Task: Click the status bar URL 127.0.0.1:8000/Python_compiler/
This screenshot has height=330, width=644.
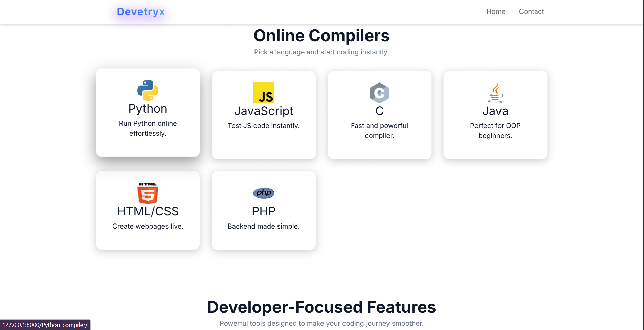Action: pos(45,325)
